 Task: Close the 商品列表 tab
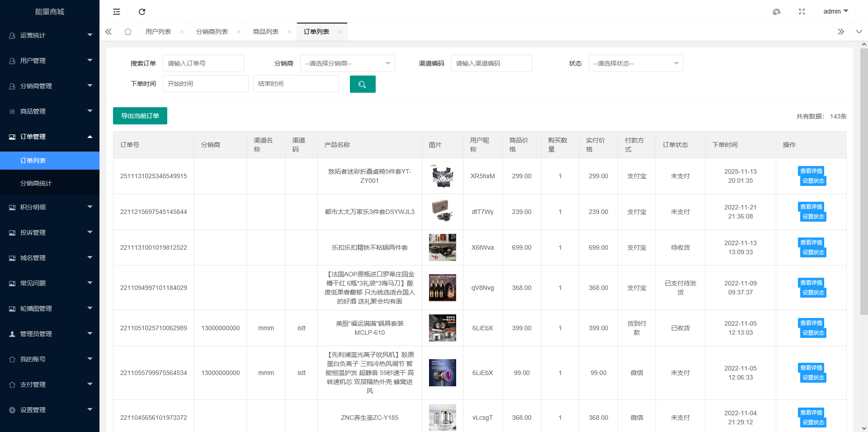[x=289, y=32]
